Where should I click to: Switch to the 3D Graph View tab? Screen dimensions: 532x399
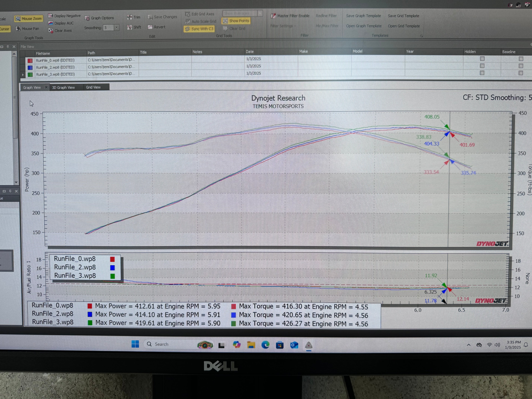(63, 87)
